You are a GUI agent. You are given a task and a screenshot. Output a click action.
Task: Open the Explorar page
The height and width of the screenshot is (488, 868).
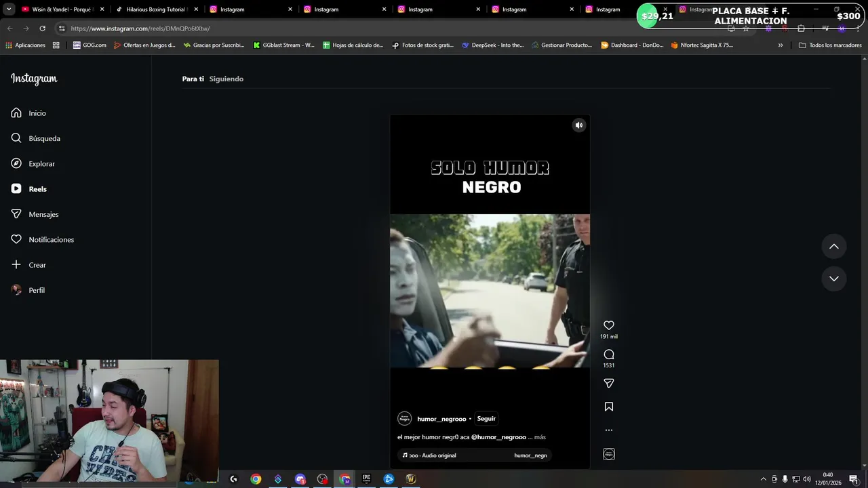pyautogui.click(x=33, y=163)
